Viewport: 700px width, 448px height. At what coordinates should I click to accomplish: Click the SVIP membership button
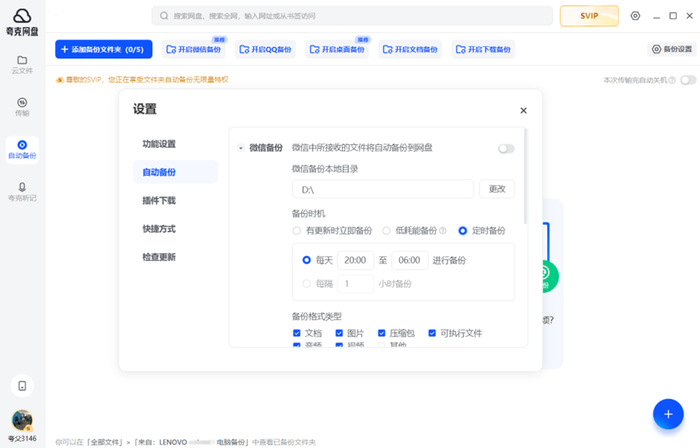click(589, 16)
